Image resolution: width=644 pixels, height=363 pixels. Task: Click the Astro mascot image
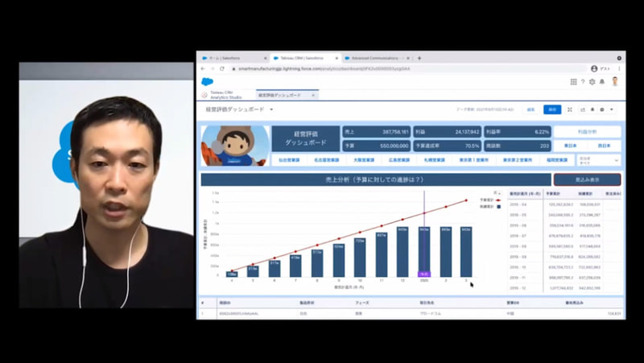[235, 146]
